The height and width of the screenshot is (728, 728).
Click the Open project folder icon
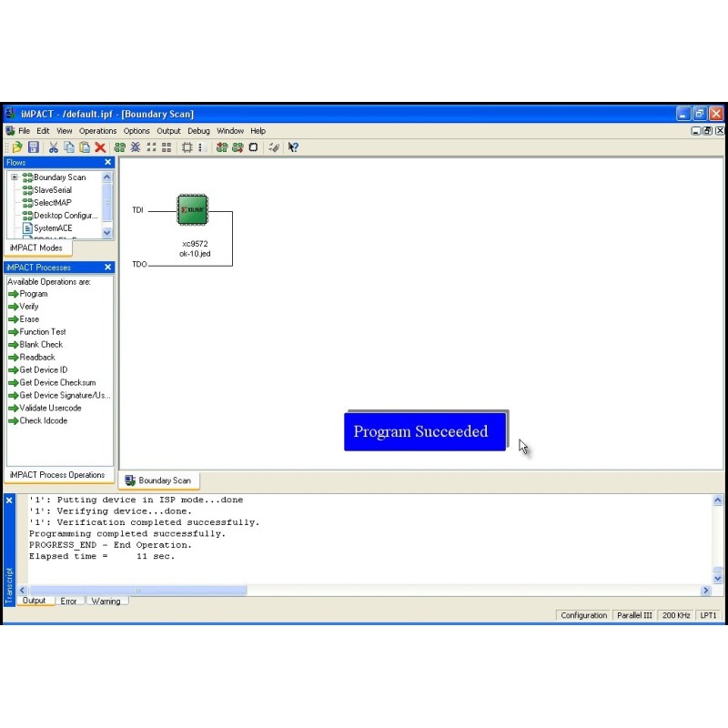pyautogui.click(x=17, y=147)
